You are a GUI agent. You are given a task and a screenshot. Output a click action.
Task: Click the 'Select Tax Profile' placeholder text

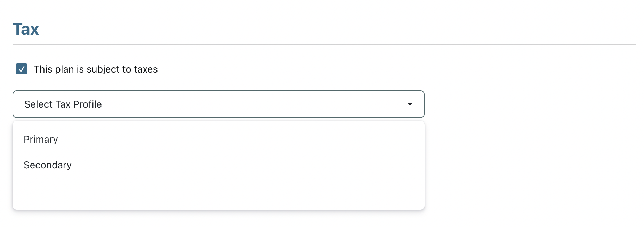click(63, 104)
